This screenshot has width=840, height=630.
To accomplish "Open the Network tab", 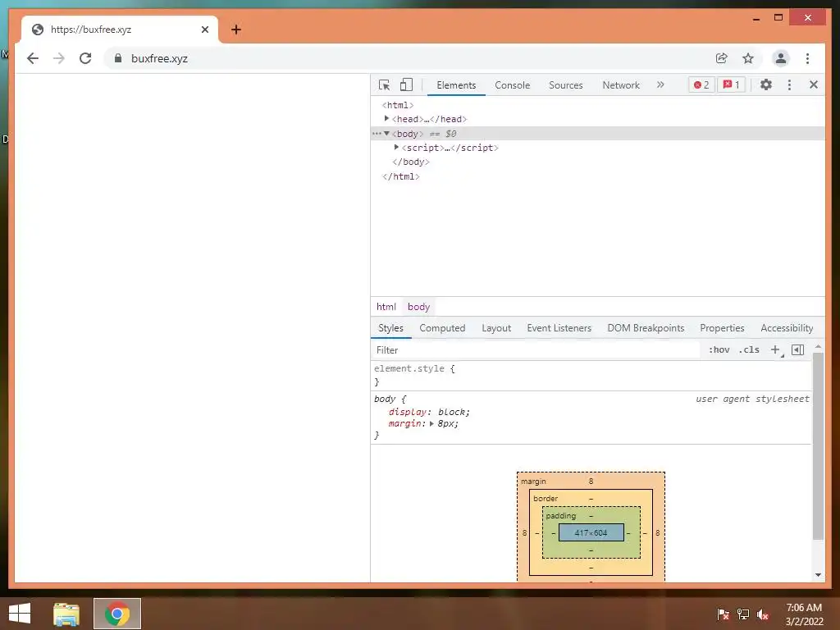I will click(621, 85).
